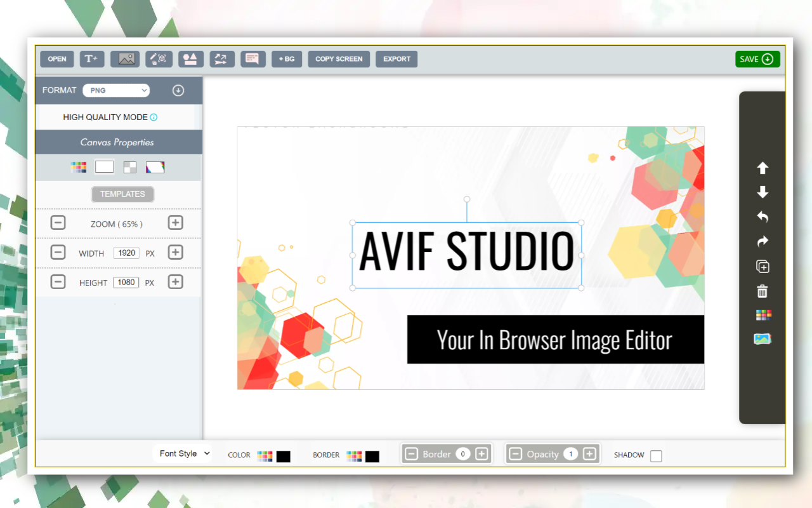
Task: Click the COPY SCREEN toolbar item
Action: point(338,58)
